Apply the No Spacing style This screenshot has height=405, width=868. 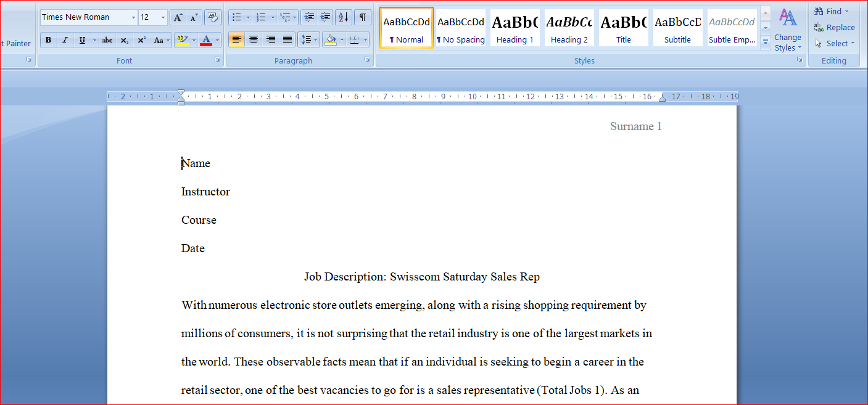[461, 27]
